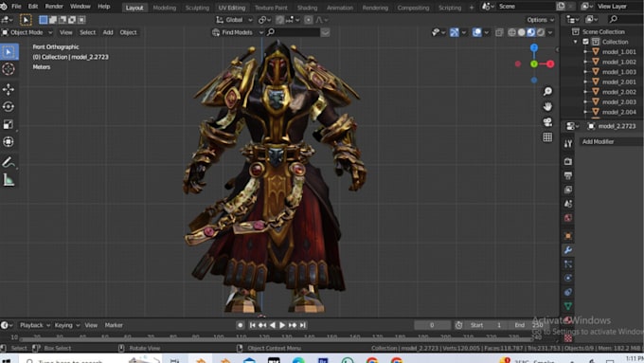
Task: Jump to the timeline end frame
Action: tap(303, 325)
